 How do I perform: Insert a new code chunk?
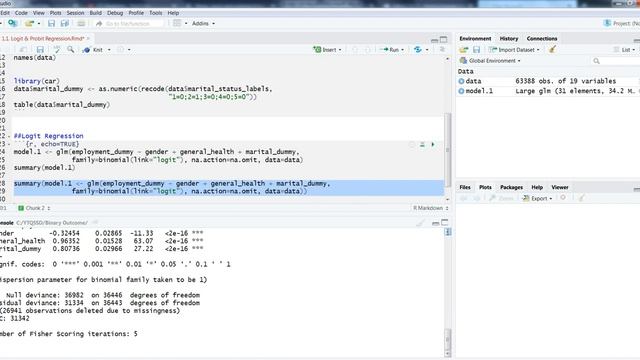(x=327, y=49)
